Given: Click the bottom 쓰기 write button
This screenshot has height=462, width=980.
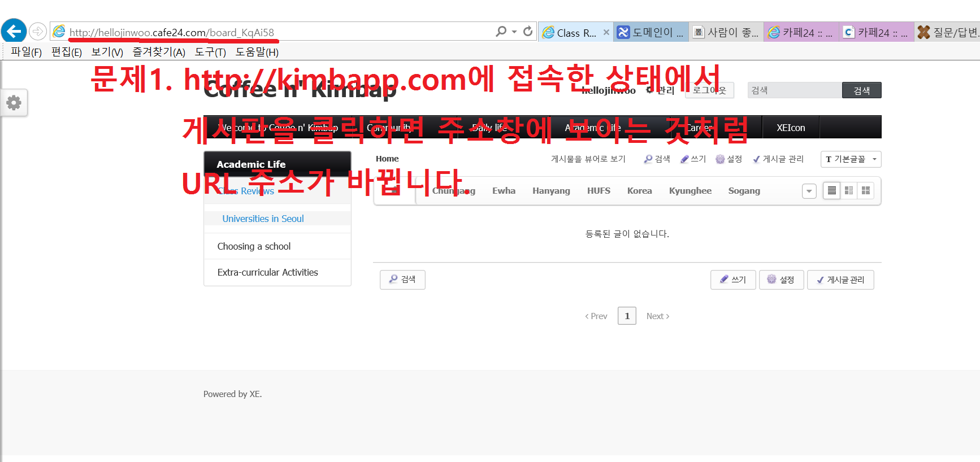Looking at the screenshot, I should click(x=733, y=280).
